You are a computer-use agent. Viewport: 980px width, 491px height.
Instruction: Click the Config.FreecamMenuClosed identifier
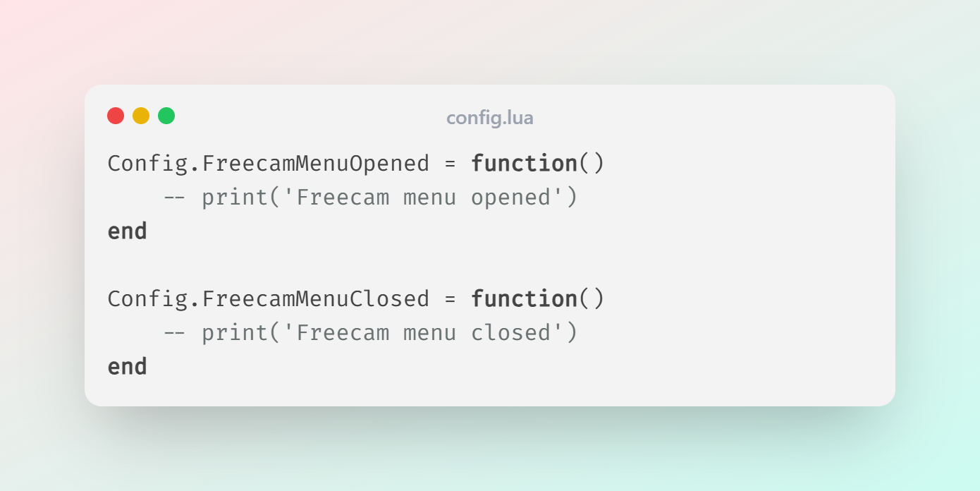pyautogui.click(x=268, y=299)
